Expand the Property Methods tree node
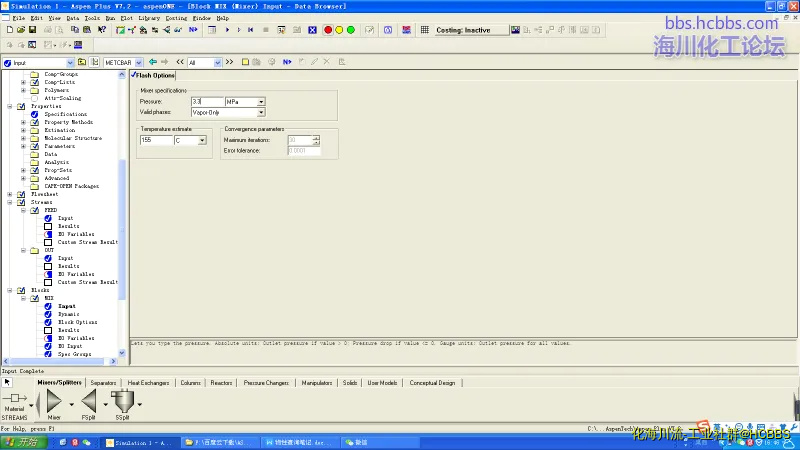Image resolution: width=800 pixels, height=450 pixels. pos(23,122)
